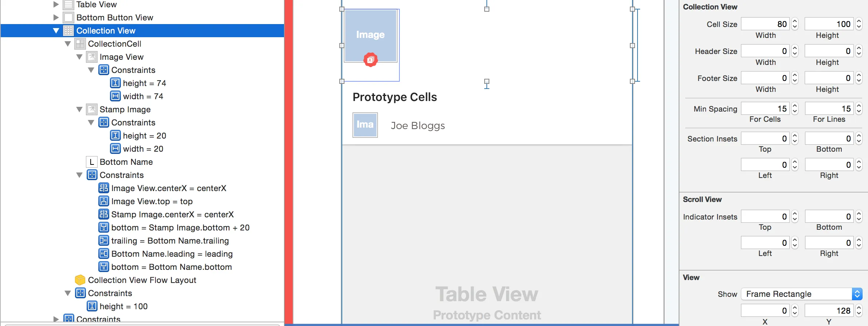868x326 pixels.
Task: Expand the Table View disclosure triangle
Action: 56,5
